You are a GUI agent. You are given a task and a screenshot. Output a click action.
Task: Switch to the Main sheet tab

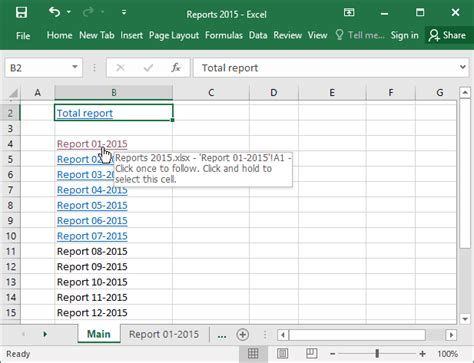click(99, 334)
